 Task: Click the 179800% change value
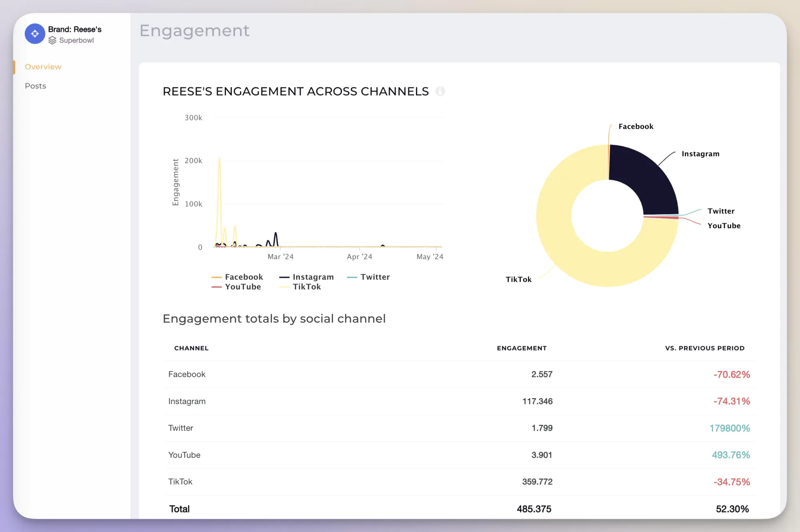point(730,428)
